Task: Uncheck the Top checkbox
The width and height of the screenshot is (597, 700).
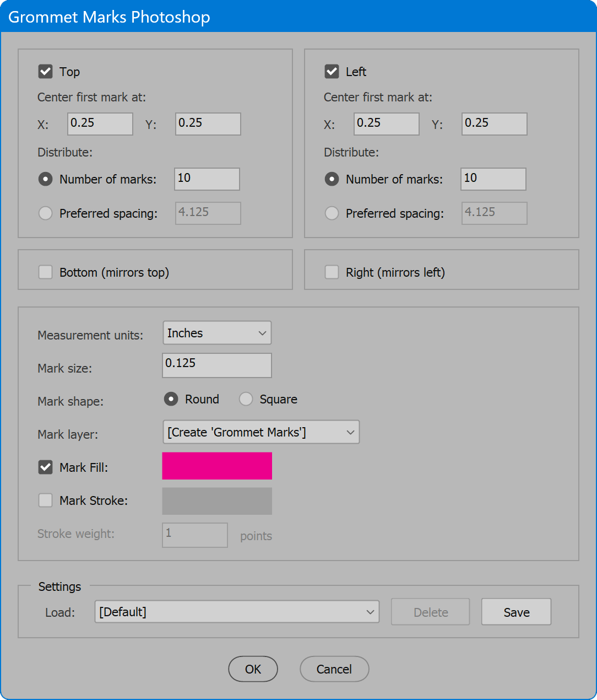Action: click(x=45, y=72)
